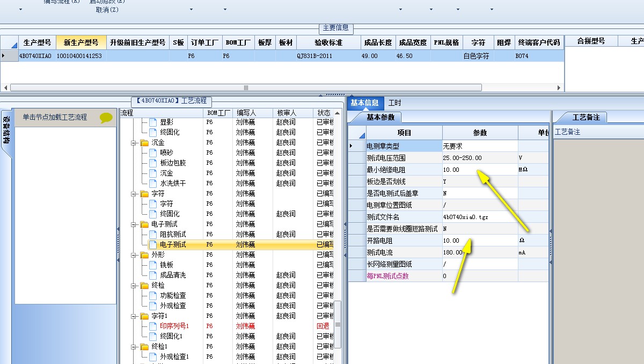
Task: Open the vertical 设备结构 side tab
Action: pyautogui.click(x=6, y=131)
